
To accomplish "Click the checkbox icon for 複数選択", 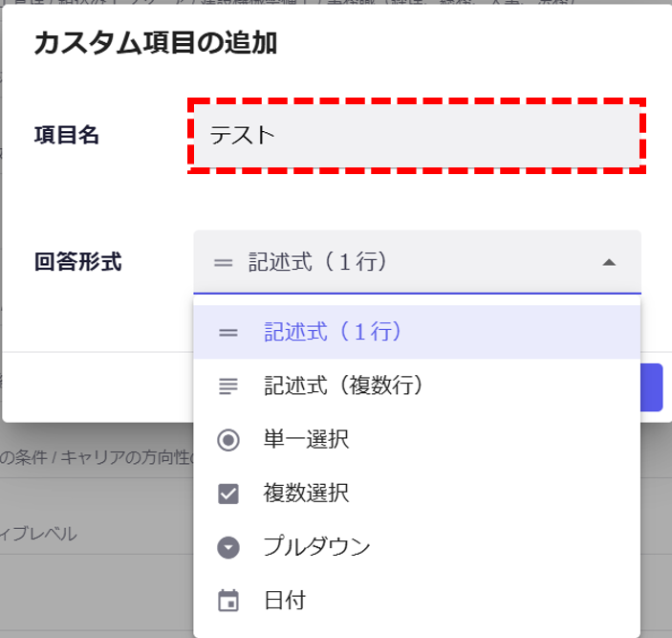I will pos(228,494).
